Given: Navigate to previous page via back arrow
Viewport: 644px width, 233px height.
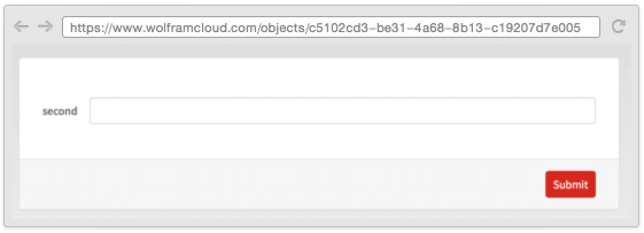Looking at the screenshot, I should click(x=21, y=27).
